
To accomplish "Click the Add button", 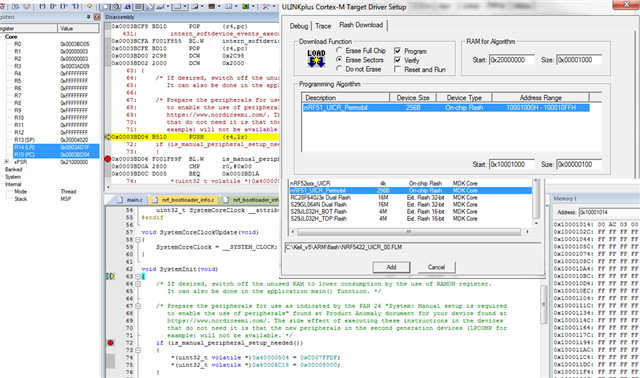I will point(391,267).
